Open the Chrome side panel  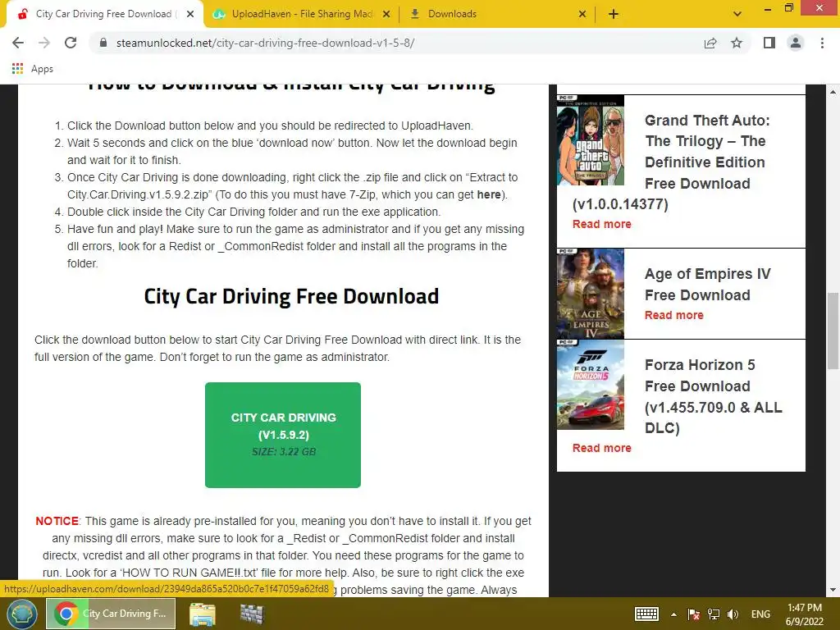(769, 43)
